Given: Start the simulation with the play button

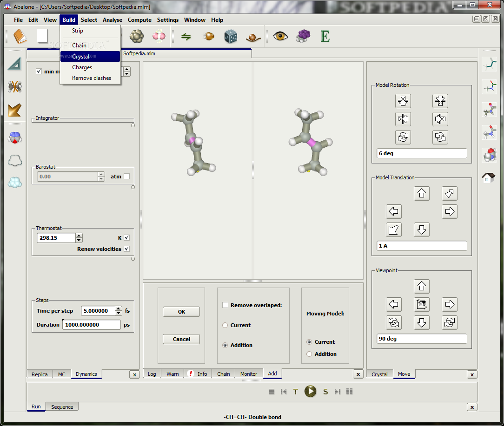Looking at the screenshot, I should [x=310, y=391].
